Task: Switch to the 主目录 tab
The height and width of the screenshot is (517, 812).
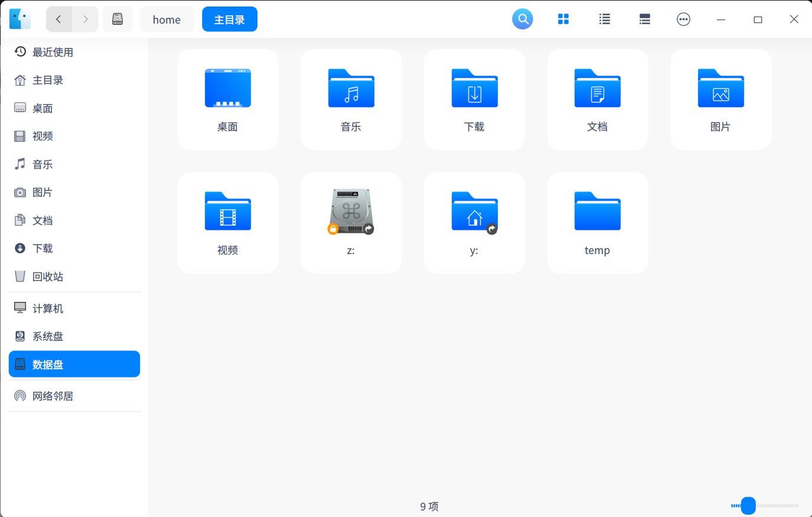Action: point(229,19)
